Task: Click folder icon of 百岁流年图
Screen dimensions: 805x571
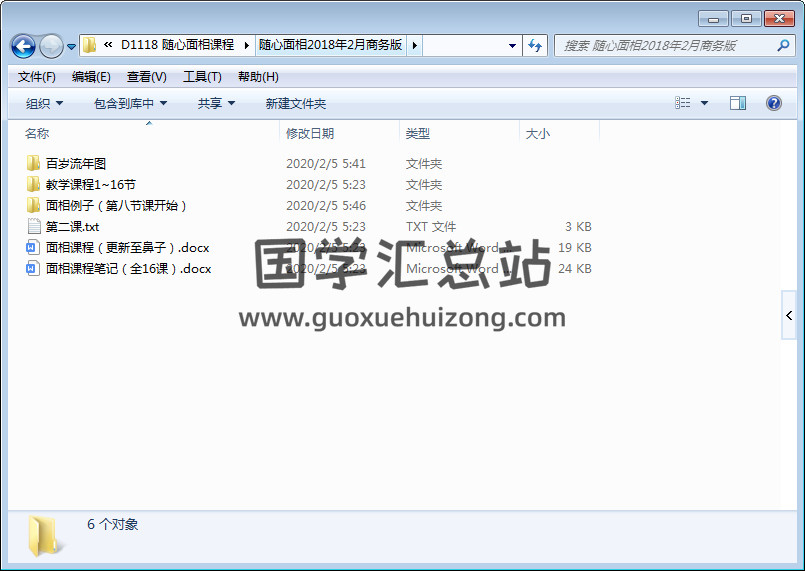Action: click(x=33, y=163)
